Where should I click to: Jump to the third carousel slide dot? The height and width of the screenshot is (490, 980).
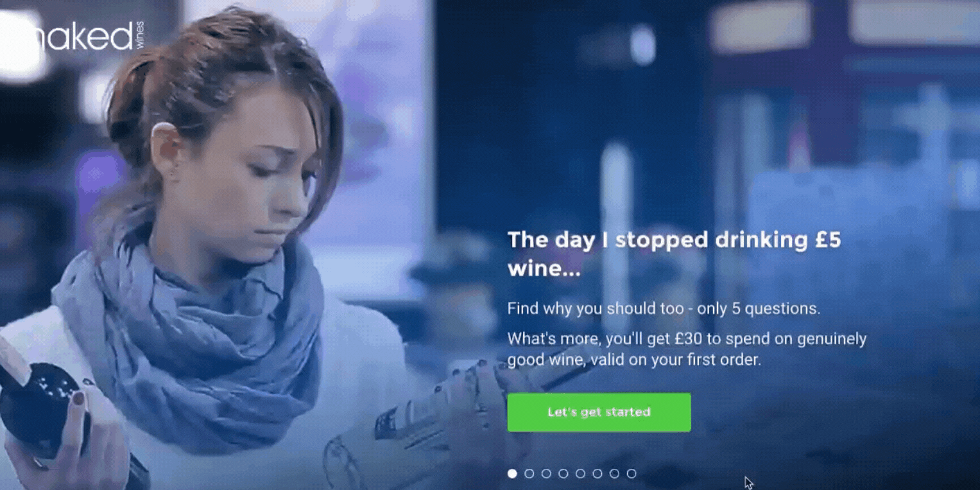[546, 473]
